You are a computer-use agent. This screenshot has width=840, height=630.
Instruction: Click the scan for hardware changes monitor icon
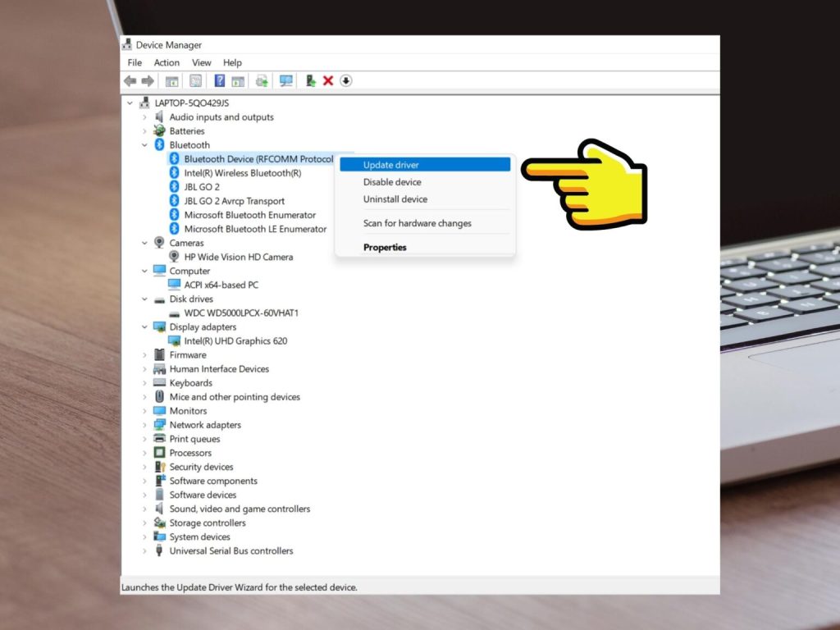[286, 80]
